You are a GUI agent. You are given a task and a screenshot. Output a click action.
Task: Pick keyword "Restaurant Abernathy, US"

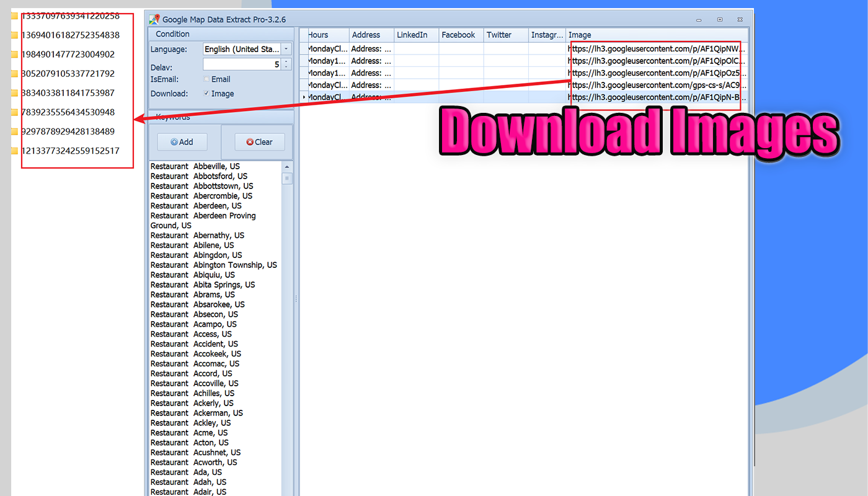tap(197, 236)
